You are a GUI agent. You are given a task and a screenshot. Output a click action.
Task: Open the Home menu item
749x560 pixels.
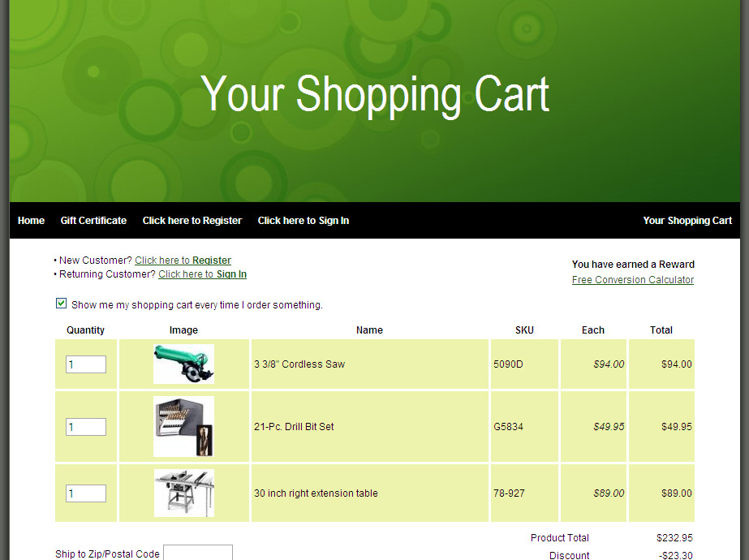point(31,221)
